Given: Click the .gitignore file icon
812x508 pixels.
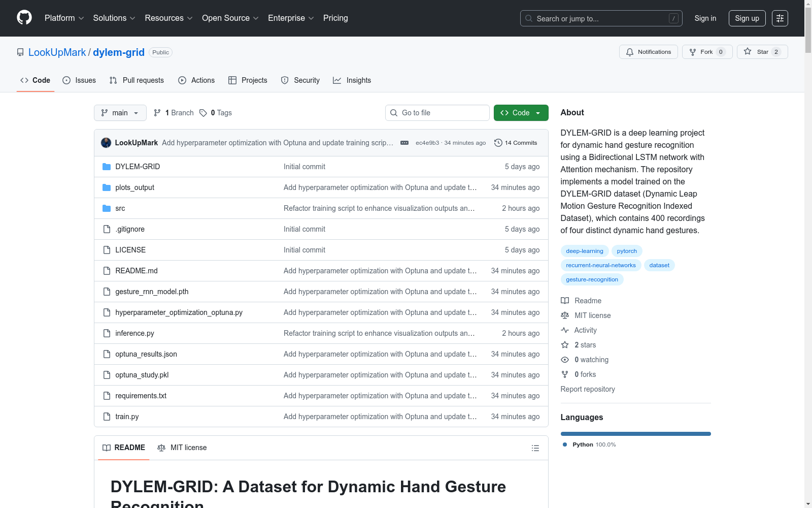Looking at the screenshot, I should [x=107, y=229].
